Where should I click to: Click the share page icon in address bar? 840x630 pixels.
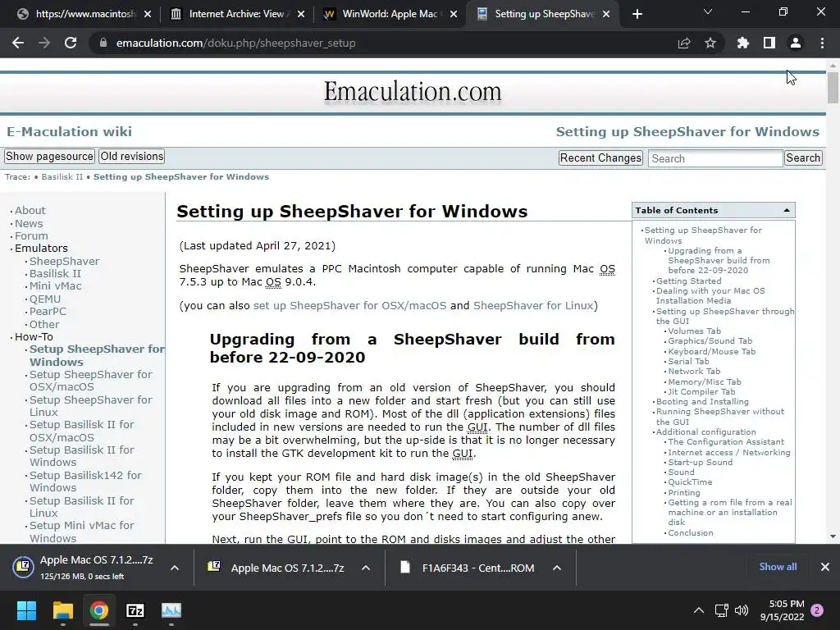(684, 43)
